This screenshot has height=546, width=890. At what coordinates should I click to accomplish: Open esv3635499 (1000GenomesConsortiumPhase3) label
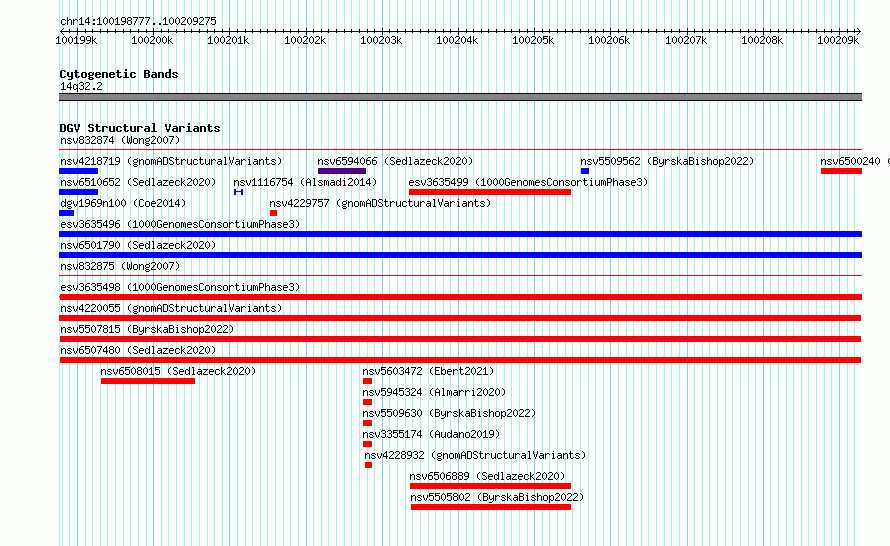(528, 182)
